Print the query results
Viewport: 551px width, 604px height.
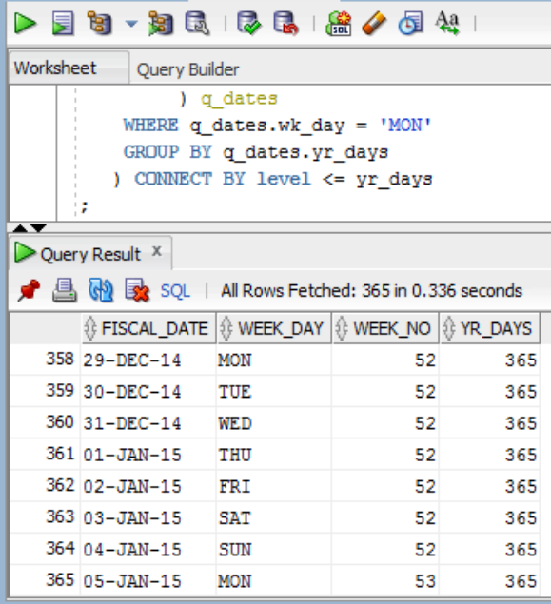tap(64, 290)
